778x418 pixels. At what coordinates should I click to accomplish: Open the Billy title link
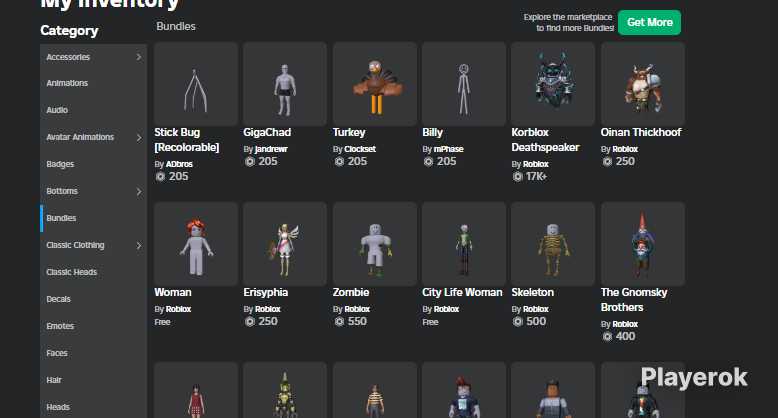click(432, 133)
